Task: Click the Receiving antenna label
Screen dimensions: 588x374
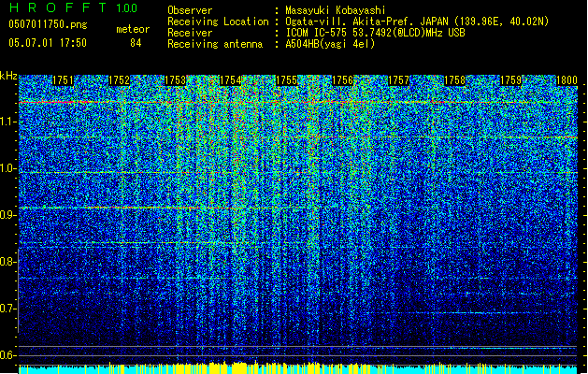Action: click(215, 44)
